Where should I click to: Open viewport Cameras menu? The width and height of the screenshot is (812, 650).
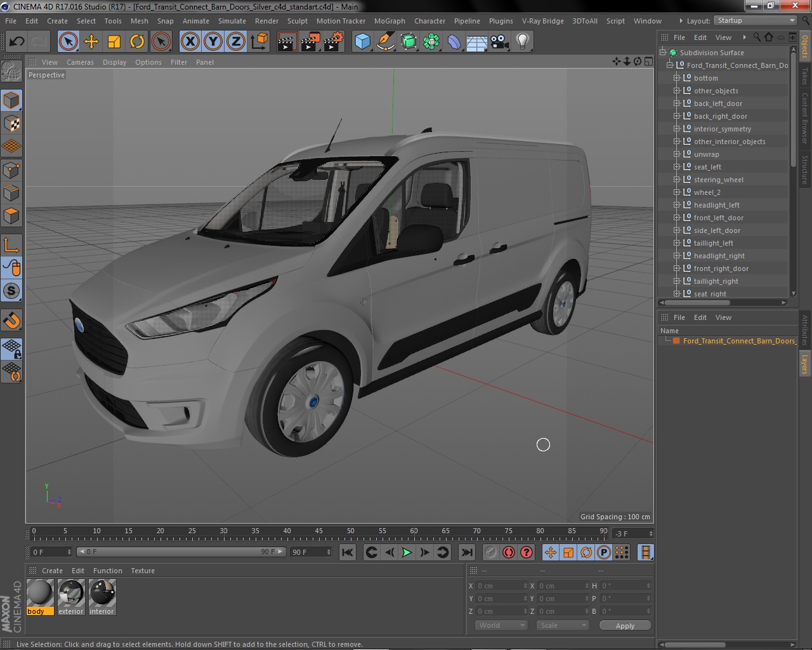click(80, 62)
